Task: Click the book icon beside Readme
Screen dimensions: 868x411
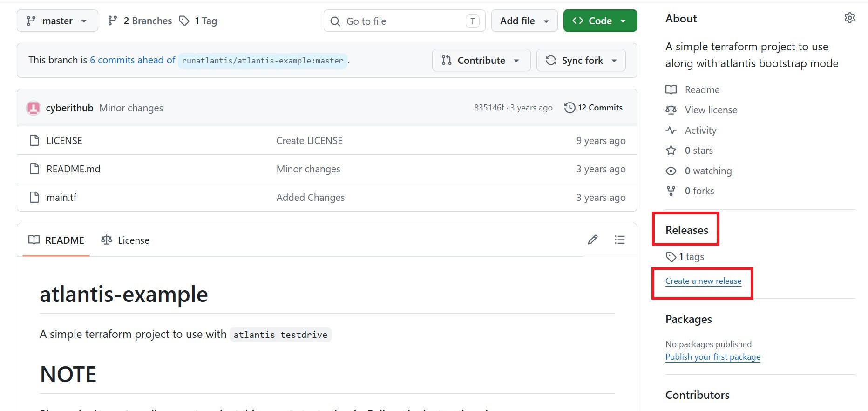Action: point(671,89)
